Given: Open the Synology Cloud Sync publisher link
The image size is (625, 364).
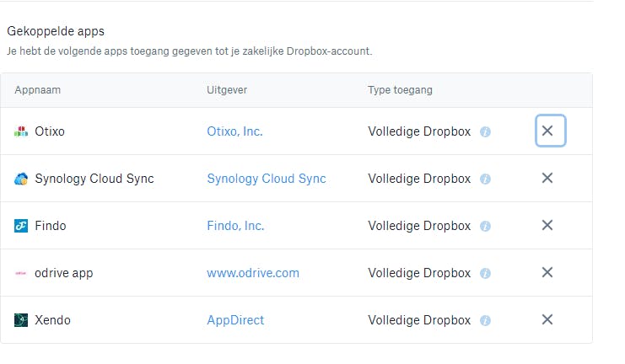Looking at the screenshot, I should point(267,179).
